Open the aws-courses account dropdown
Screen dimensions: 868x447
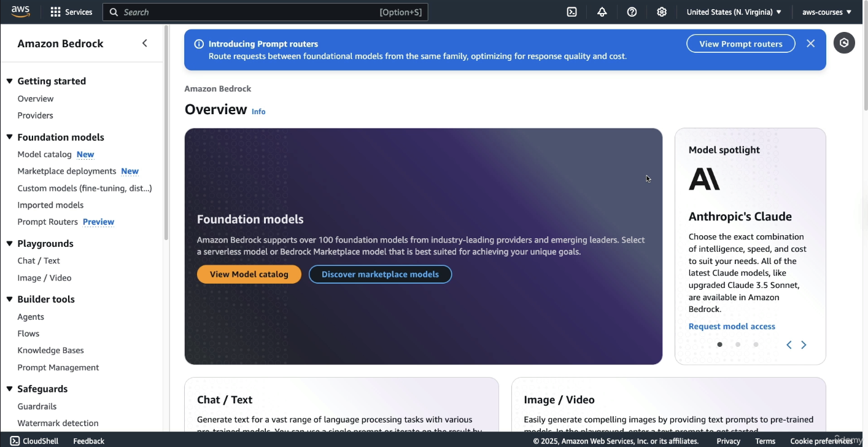[826, 12]
